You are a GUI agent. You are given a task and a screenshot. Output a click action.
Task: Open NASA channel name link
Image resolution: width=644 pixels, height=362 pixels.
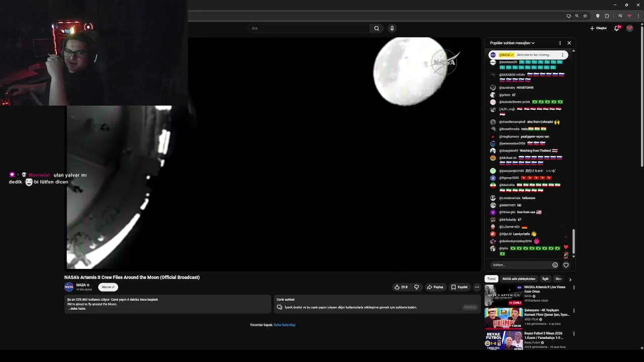point(81,285)
